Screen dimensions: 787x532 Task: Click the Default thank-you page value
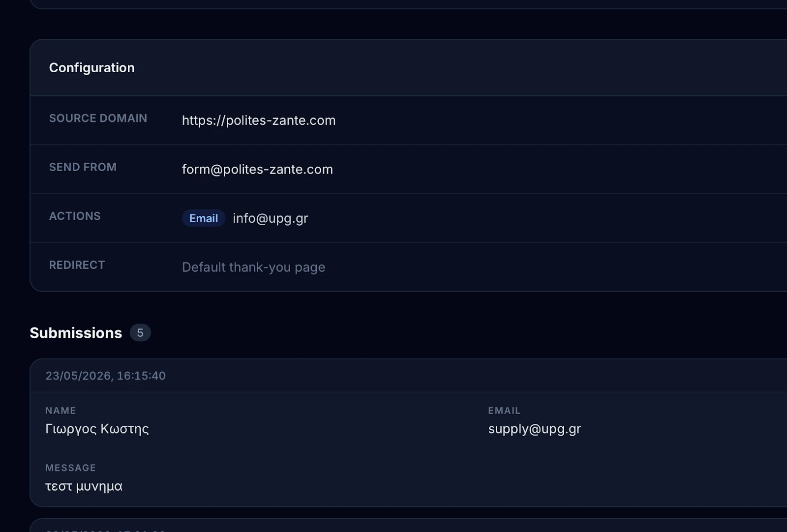(x=253, y=267)
